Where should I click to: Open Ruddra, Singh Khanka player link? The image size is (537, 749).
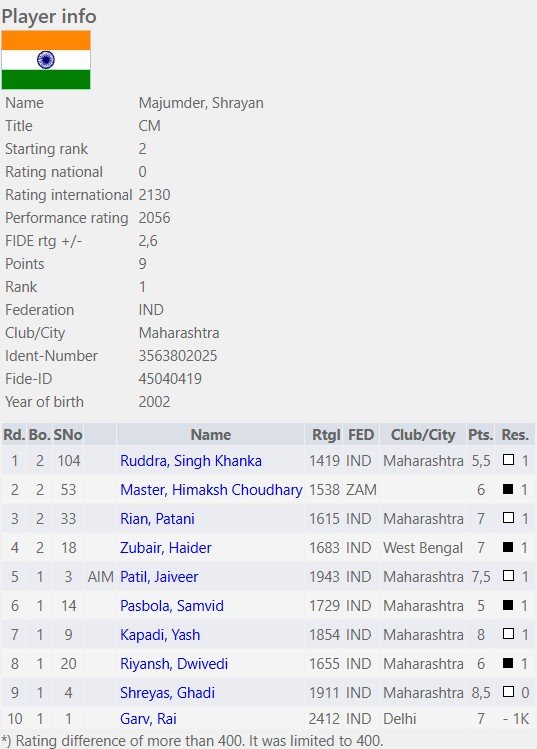point(191,461)
